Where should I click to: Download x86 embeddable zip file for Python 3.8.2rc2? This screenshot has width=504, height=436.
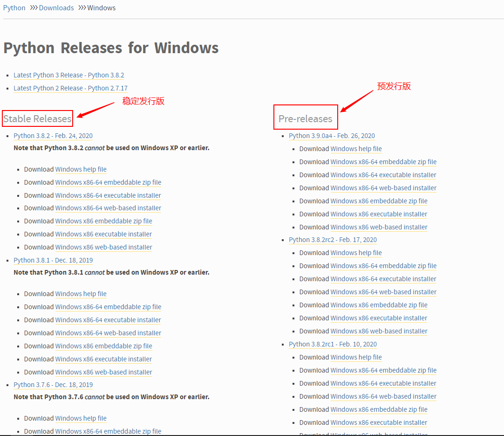(x=379, y=305)
